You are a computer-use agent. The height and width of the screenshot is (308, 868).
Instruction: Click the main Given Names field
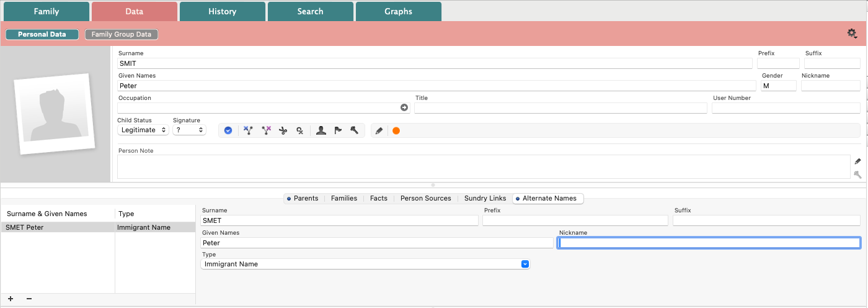point(436,86)
